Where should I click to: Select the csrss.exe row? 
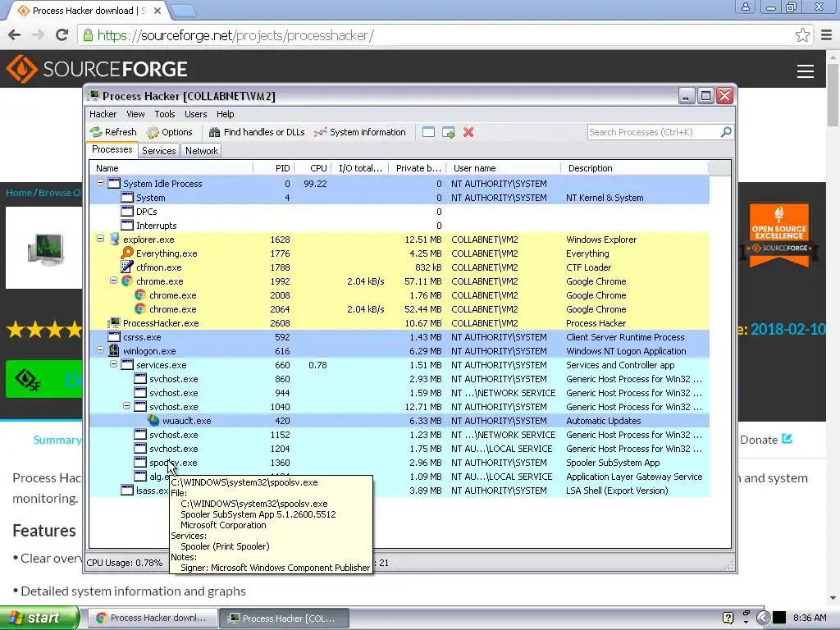[x=399, y=337]
